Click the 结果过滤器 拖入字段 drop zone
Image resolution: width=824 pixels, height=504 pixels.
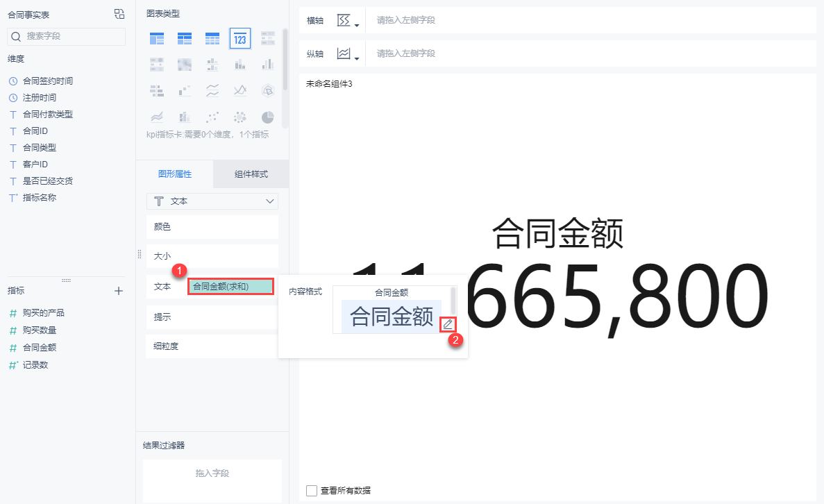click(x=212, y=481)
